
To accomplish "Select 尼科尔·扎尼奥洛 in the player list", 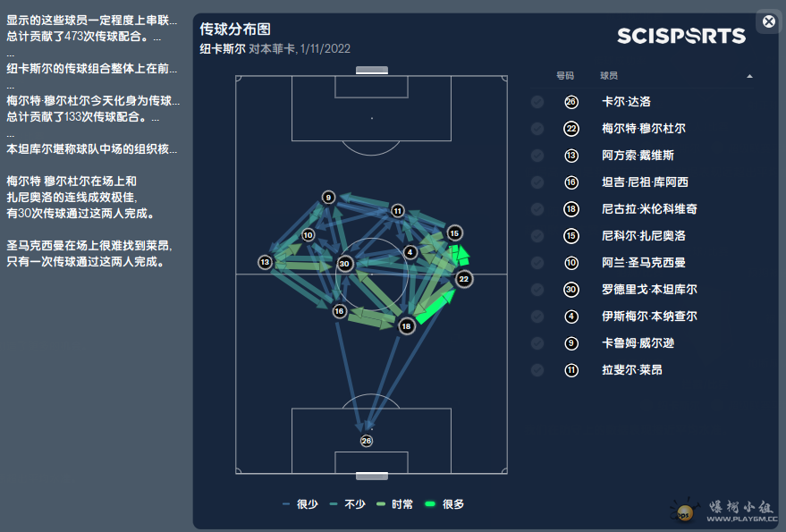I will [x=644, y=236].
